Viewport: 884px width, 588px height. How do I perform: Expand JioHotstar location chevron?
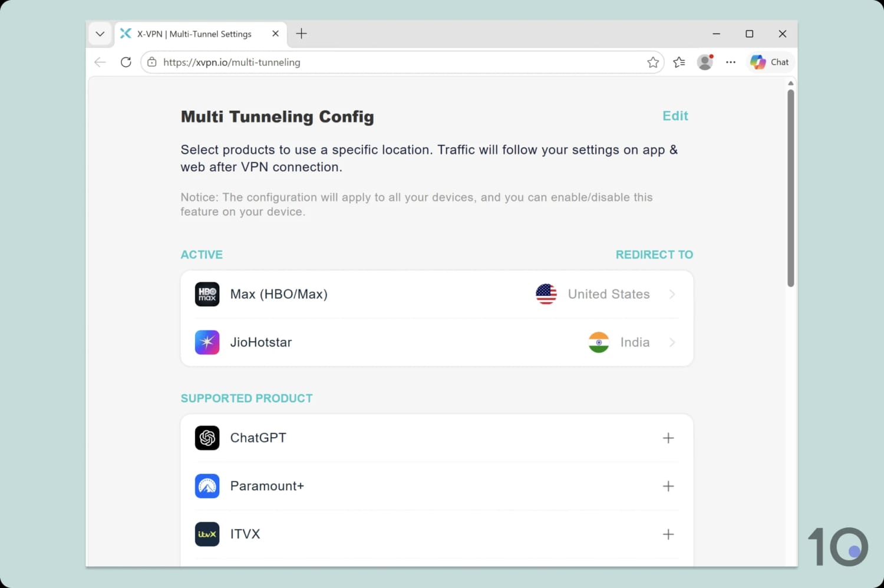pyautogui.click(x=672, y=342)
